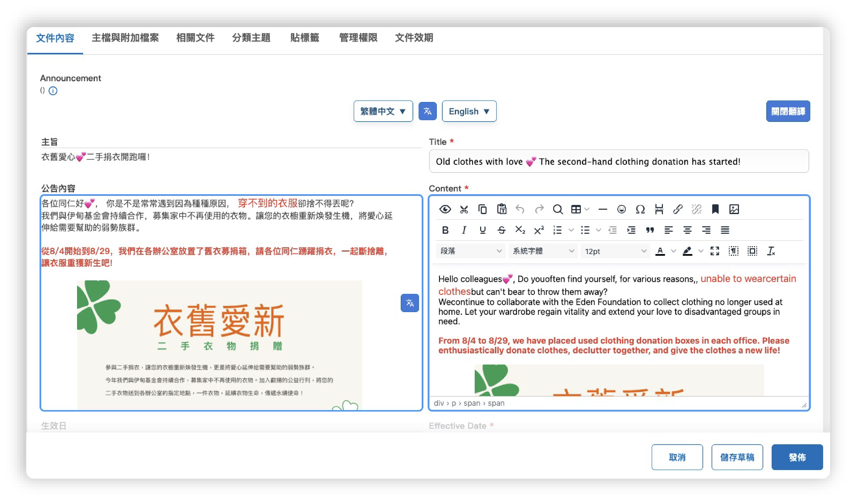Screen dimensions: 855x504
Task: Click the copy icon in editor toolbar
Action: [x=482, y=209]
